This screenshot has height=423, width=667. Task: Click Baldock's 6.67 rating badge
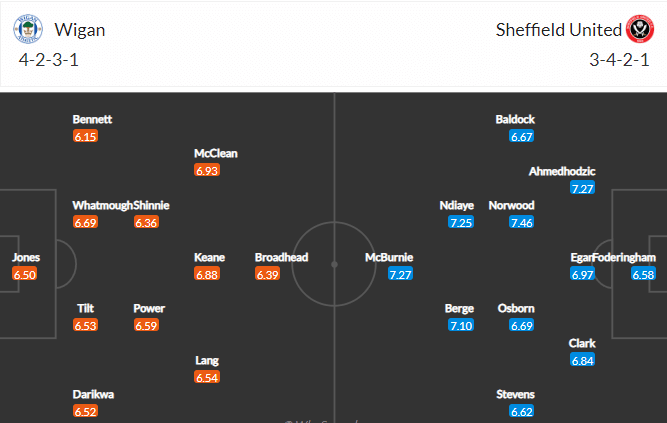point(522,137)
